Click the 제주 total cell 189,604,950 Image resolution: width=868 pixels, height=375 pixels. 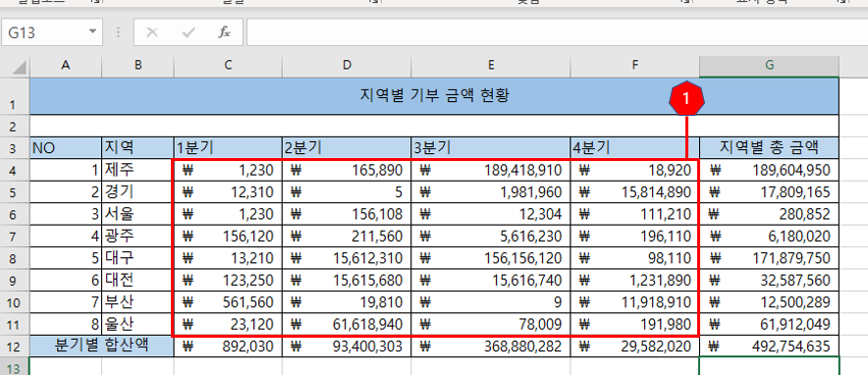tap(770, 171)
